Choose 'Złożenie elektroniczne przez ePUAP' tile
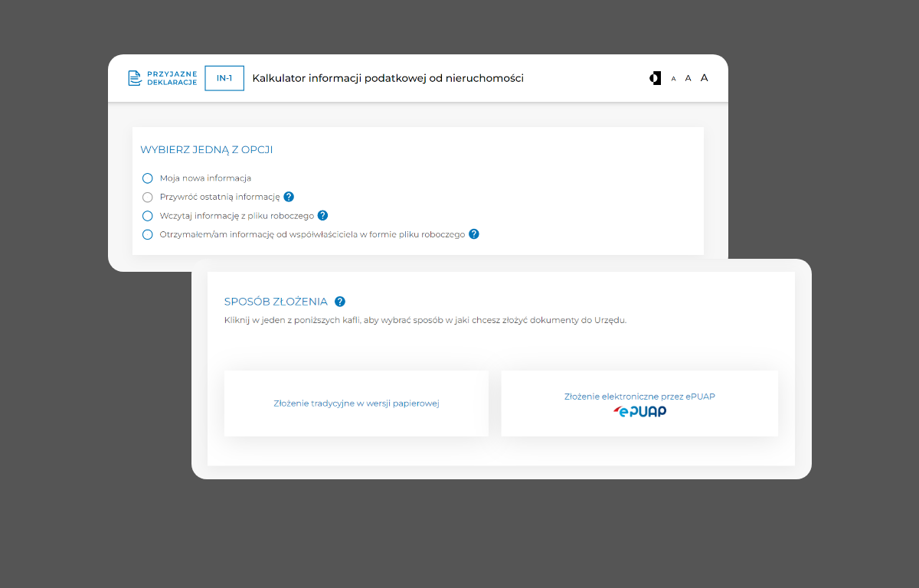This screenshot has height=588, width=919. pos(639,403)
